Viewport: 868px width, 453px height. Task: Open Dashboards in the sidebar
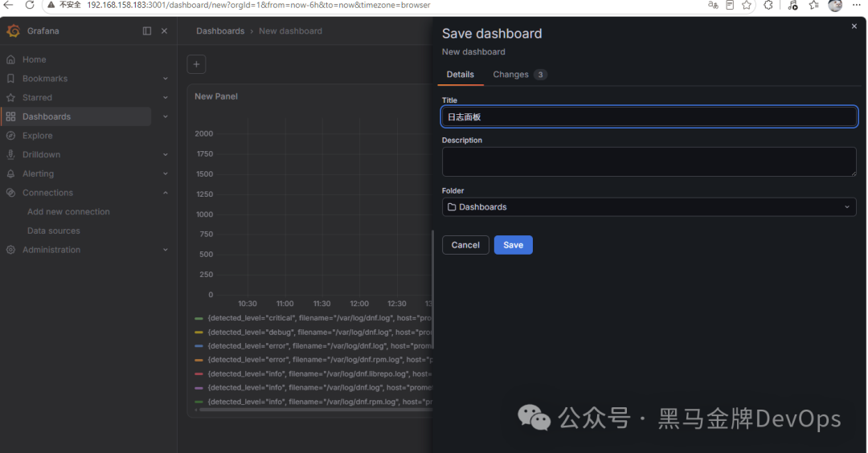tap(47, 116)
